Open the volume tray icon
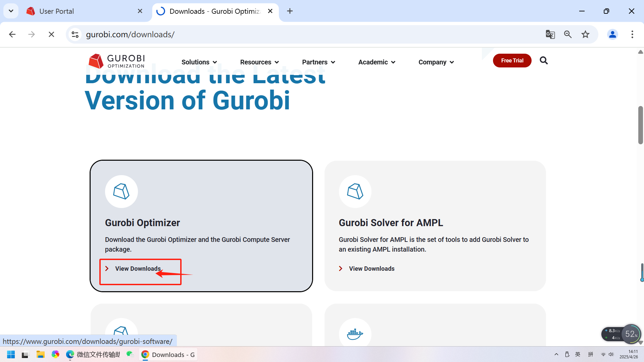This screenshot has width=644, height=362. pyautogui.click(x=611, y=355)
